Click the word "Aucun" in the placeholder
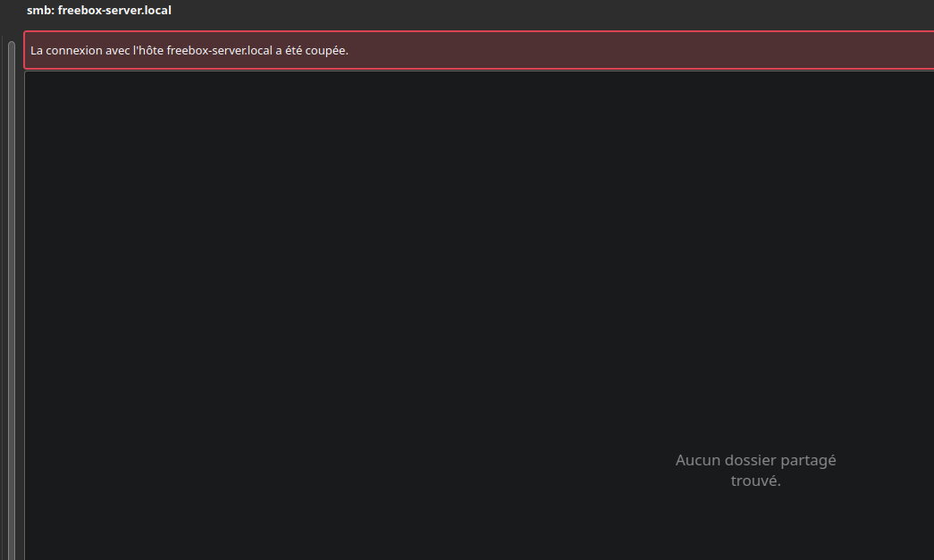The height and width of the screenshot is (560, 934). [x=695, y=461]
